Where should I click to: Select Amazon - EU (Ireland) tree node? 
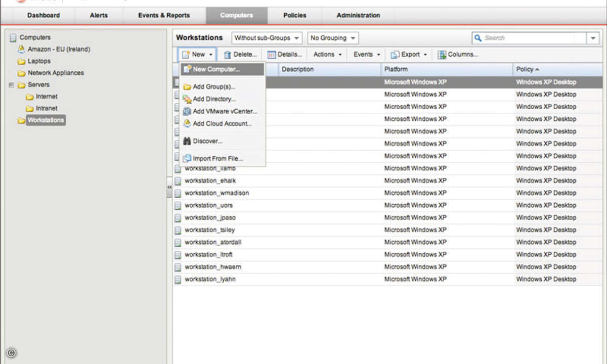(59, 49)
